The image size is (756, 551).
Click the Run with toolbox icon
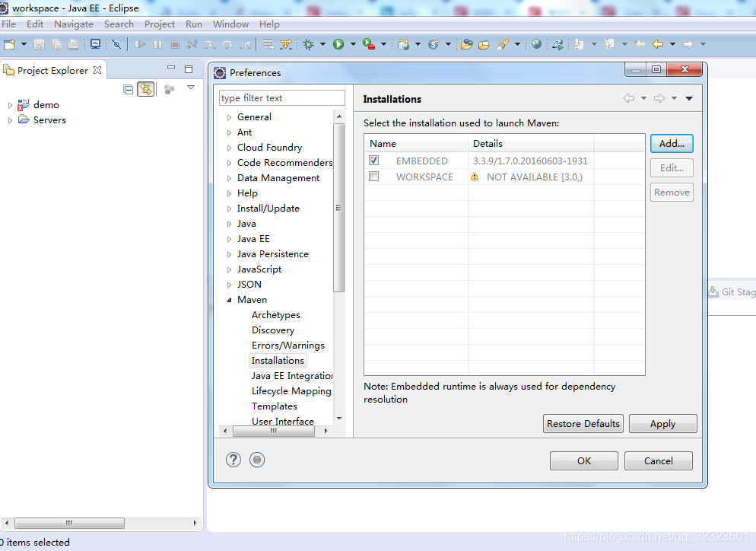pyautogui.click(x=369, y=44)
